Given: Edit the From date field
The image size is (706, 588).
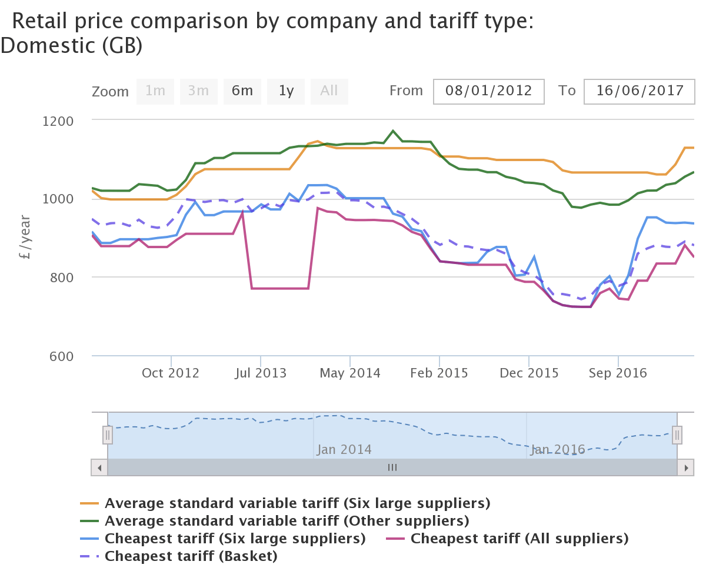Looking at the screenshot, I should point(489,91).
